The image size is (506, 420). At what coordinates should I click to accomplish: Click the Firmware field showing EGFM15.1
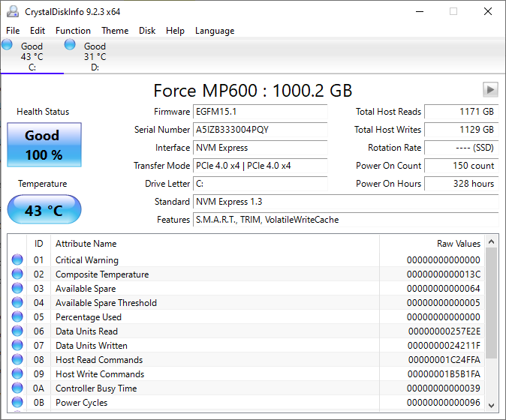coord(260,112)
